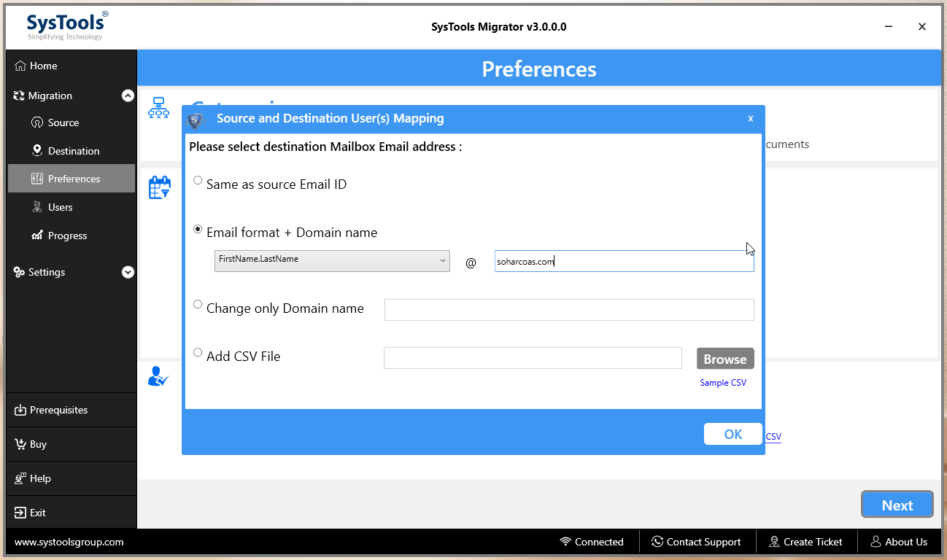
Task: Click Browse to pick CSV file
Action: [725, 359]
